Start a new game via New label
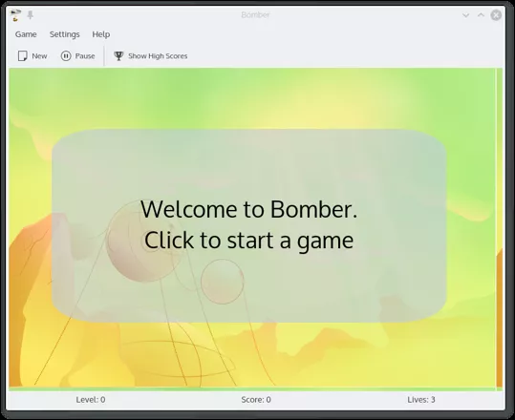 (x=39, y=56)
